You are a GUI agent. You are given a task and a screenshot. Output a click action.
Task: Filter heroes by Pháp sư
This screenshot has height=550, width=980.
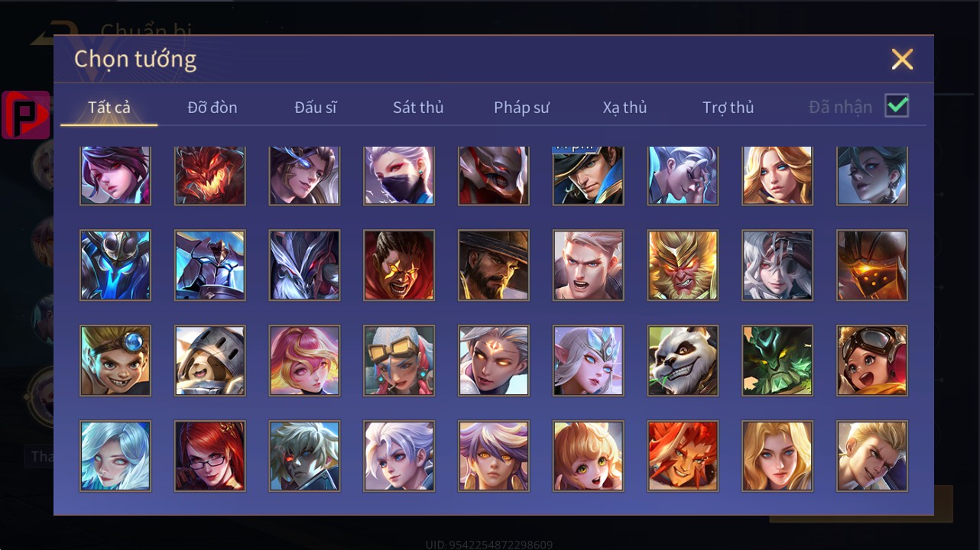point(521,108)
